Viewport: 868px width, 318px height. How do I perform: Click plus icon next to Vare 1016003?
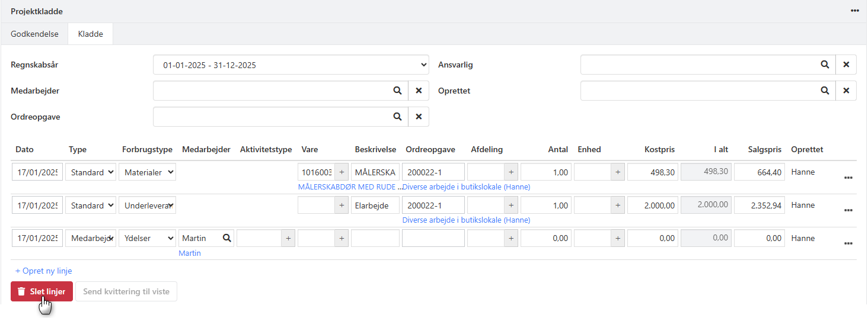point(342,172)
